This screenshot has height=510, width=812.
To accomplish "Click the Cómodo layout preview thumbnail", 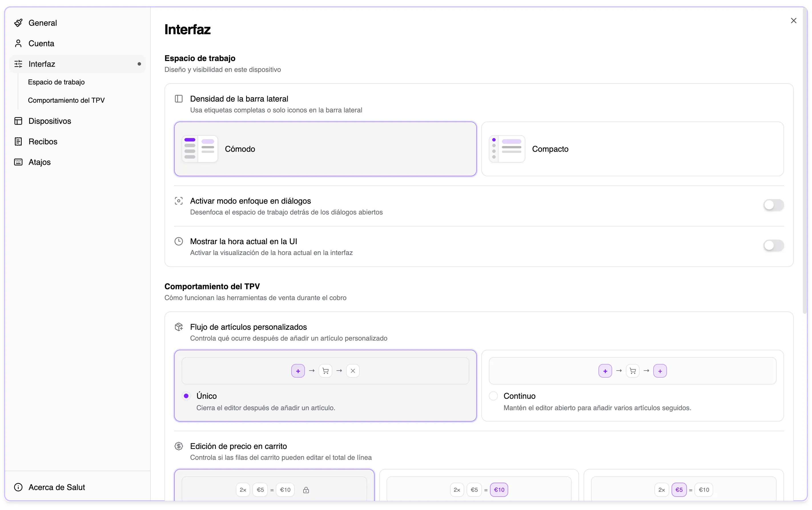I will click(200, 149).
